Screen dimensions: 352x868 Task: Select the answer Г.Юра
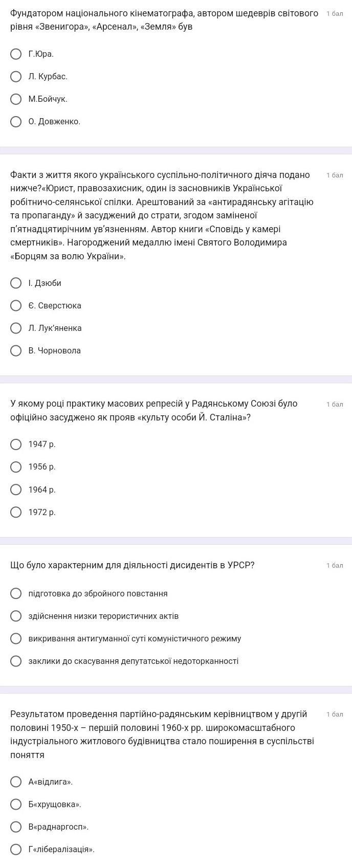tap(16, 54)
